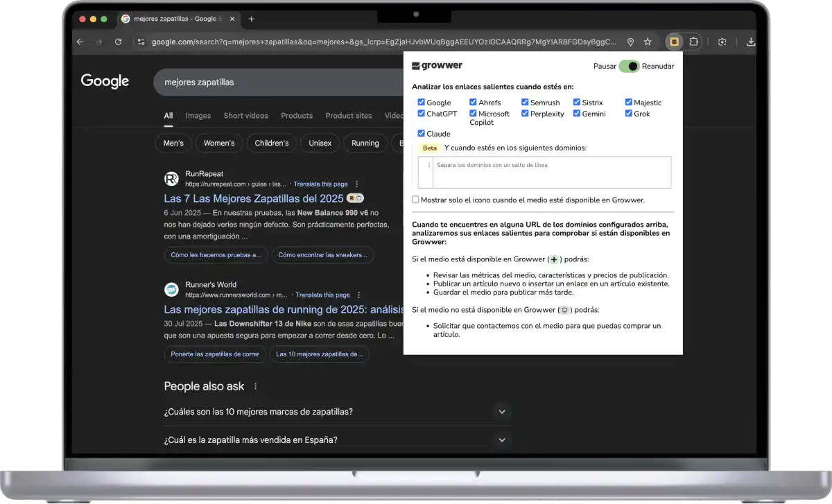This screenshot has width=832, height=504.
Task: Open Las 7 Las Mejores Zapatillas del 2025 link
Action: (x=254, y=198)
